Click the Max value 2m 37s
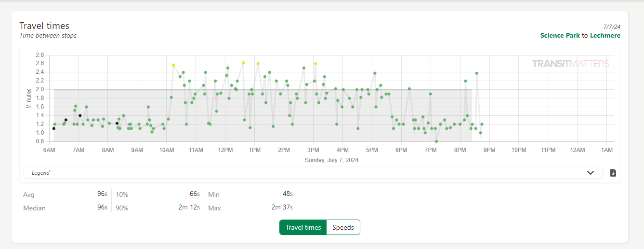Screen dimensions: 644x249 click(x=282, y=207)
